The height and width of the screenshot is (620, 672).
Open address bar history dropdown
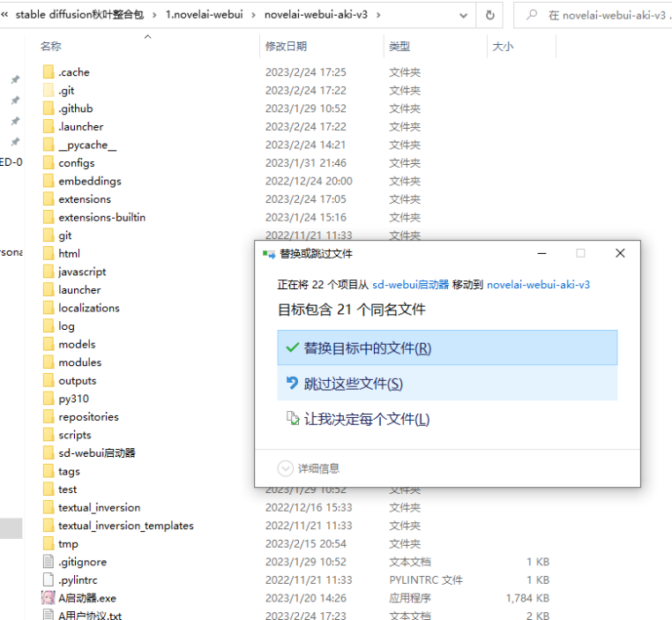(x=463, y=16)
